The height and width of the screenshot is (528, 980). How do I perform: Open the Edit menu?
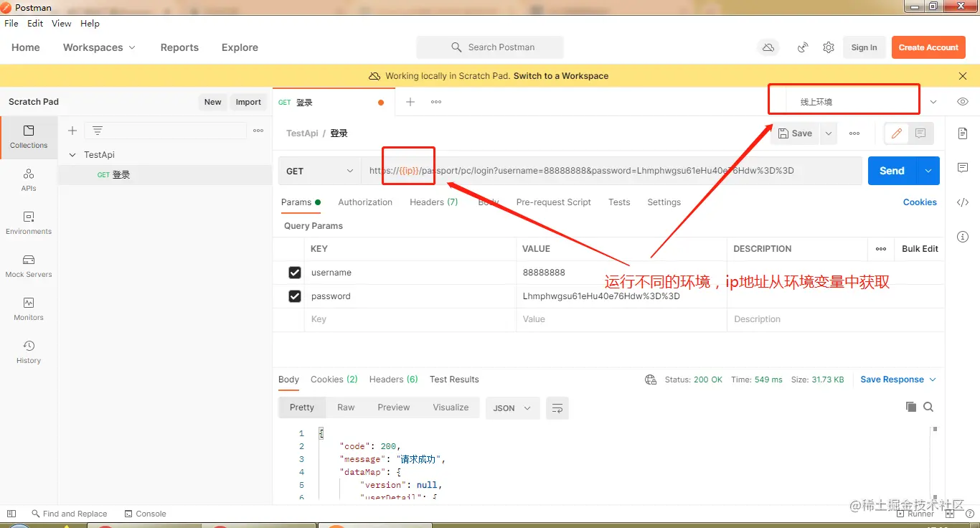click(x=35, y=24)
